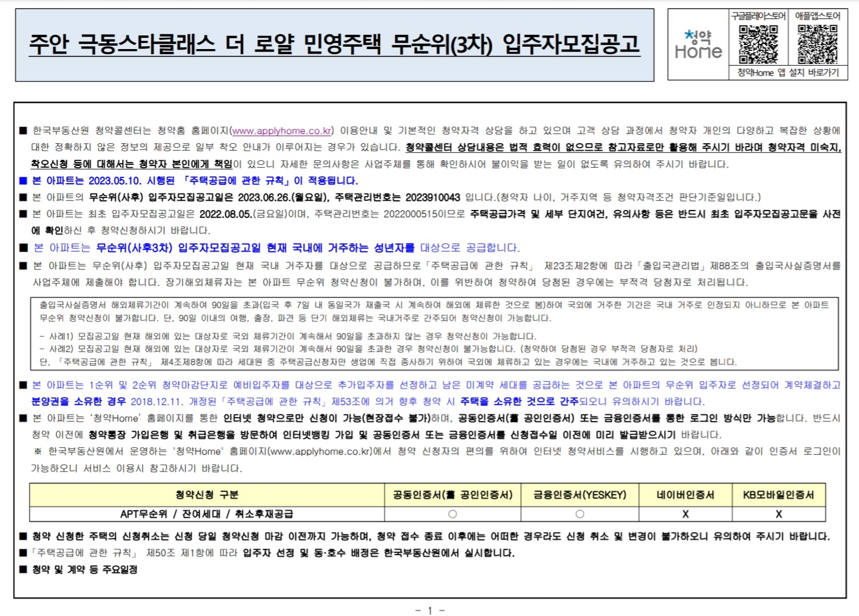859x616 pixels.
Task: Click the page number 1 footer
Action: pos(430,610)
